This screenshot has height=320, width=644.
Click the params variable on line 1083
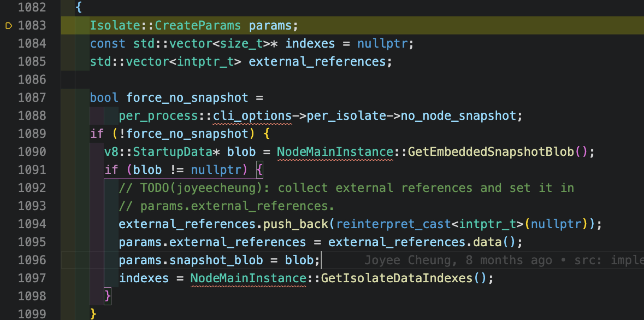coord(270,25)
